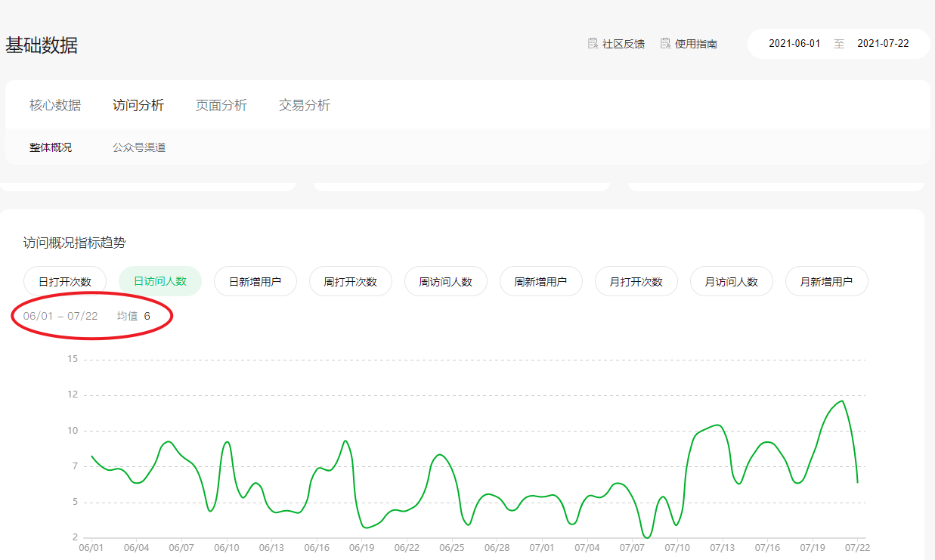Image resolution: width=935 pixels, height=560 pixels.
Task: Click the 12 y-axis label
Action: 73,394
